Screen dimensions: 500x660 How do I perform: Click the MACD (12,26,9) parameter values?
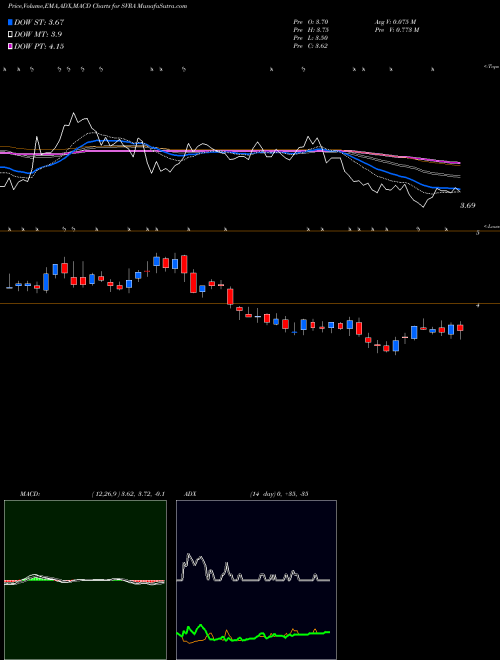(128, 494)
